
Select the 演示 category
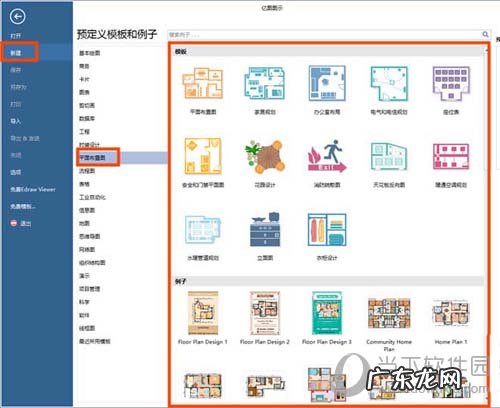[x=84, y=276]
